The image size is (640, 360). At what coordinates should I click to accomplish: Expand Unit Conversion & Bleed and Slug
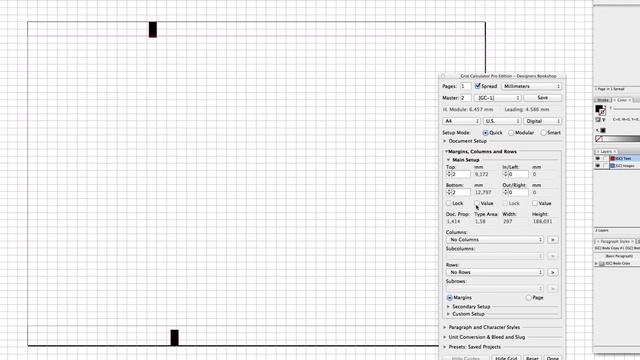tap(445, 337)
